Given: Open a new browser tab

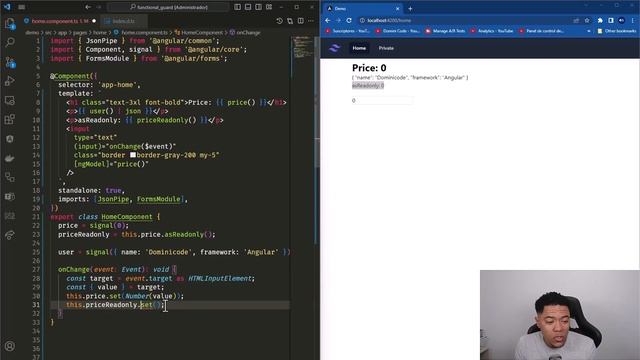Looking at the screenshot, I should click(x=410, y=8).
